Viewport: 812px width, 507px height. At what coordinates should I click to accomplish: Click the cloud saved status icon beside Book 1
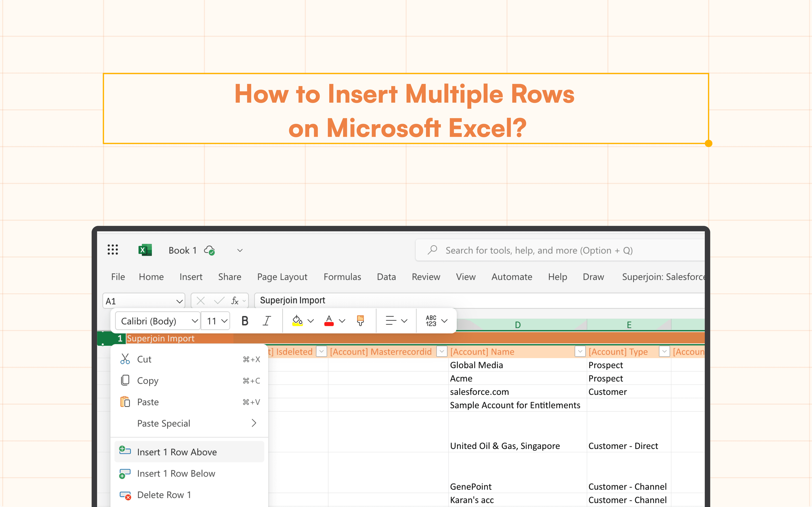(x=210, y=250)
